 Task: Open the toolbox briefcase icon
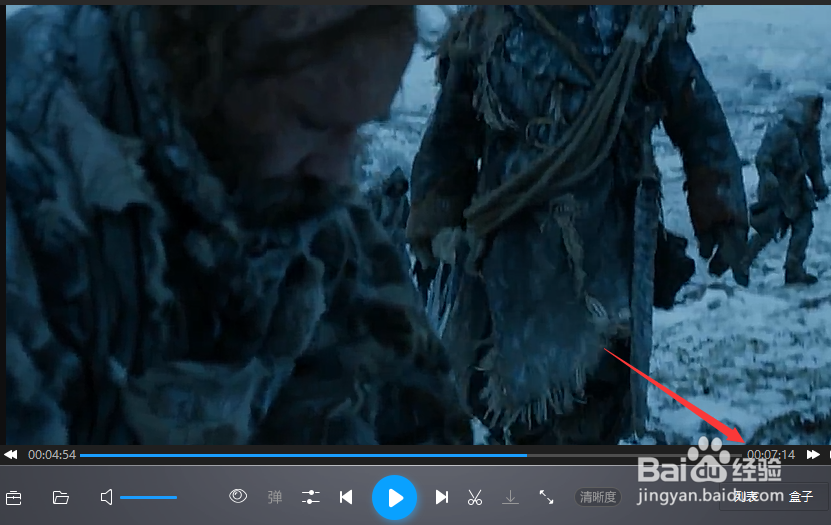[x=14, y=497]
